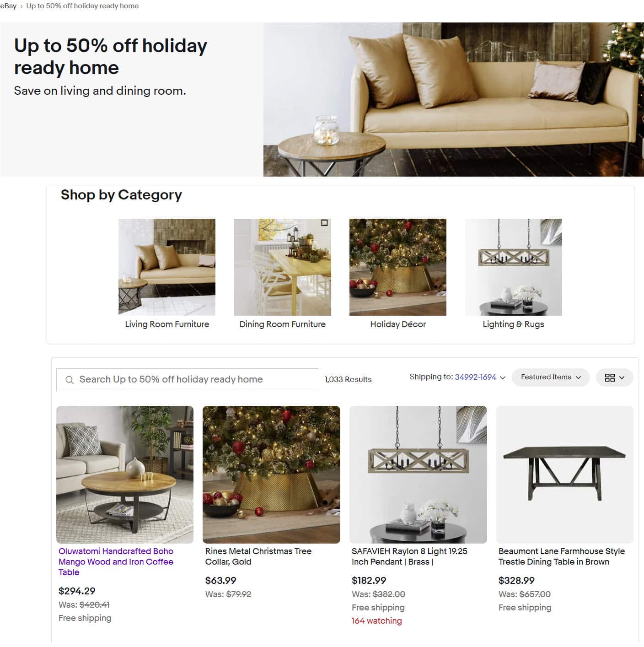Select Holiday Décor category image

click(398, 267)
